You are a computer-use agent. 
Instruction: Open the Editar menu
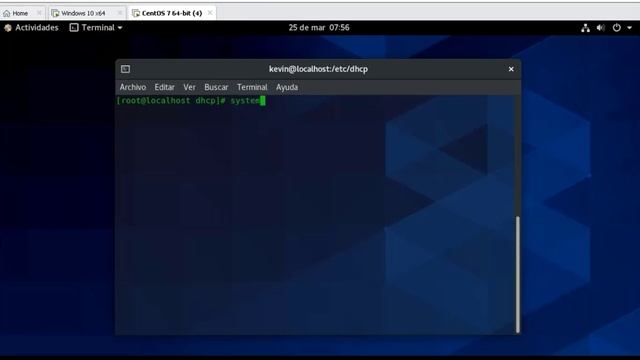tap(164, 87)
